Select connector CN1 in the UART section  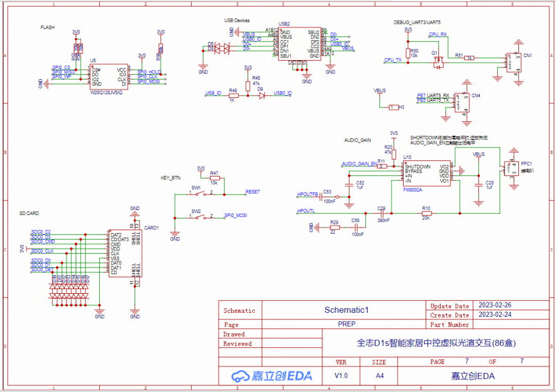515,62
